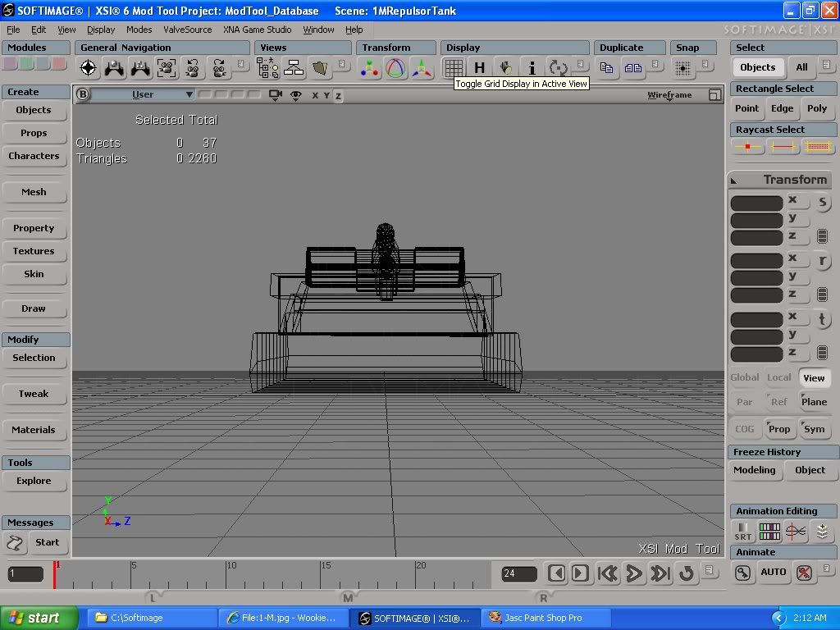
Task: Click the Raycast point select icon
Action: click(x=747, y=146)
